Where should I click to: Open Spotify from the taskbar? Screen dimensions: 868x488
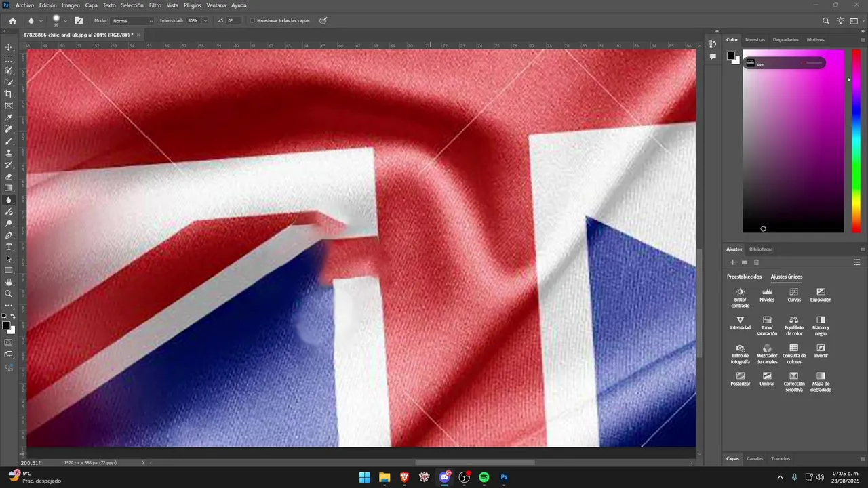484,477
